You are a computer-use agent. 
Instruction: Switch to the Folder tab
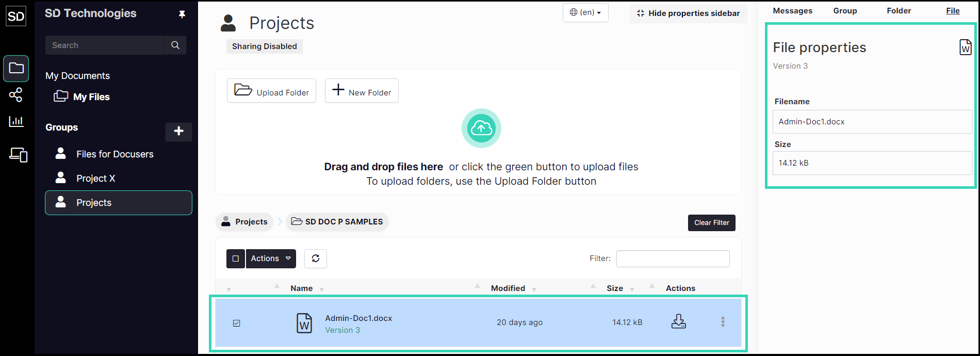tap(899, 11)
